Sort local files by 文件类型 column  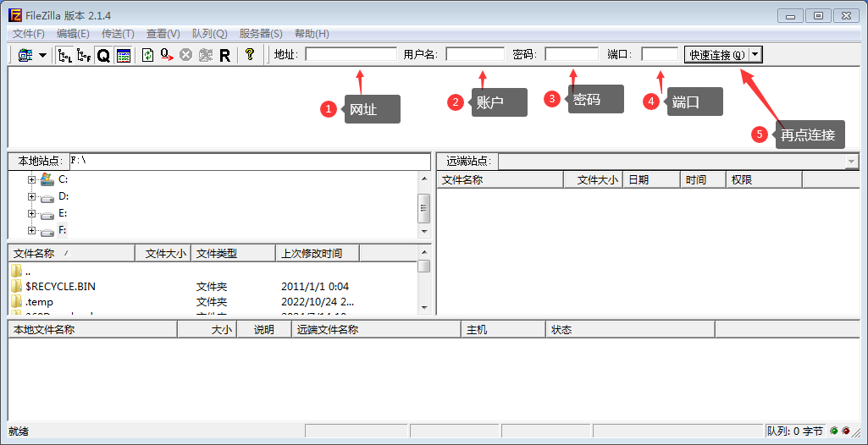tap(234, 253)
